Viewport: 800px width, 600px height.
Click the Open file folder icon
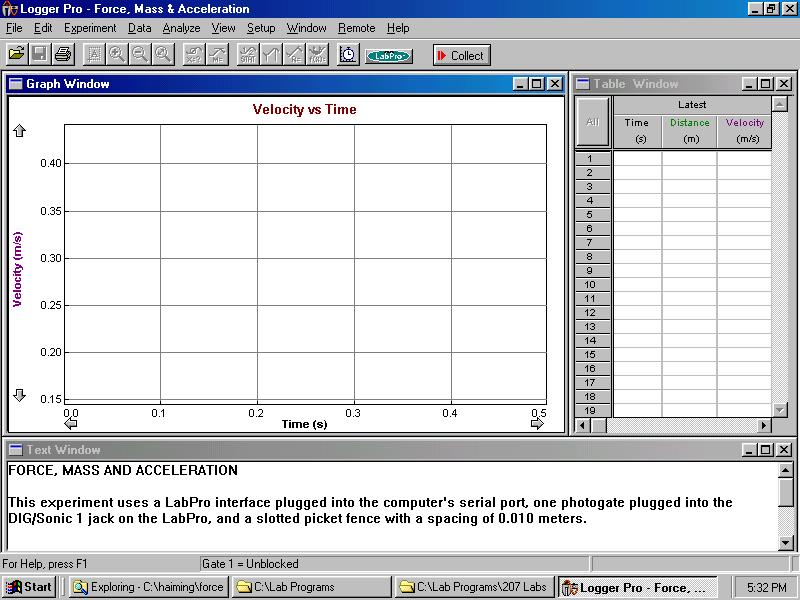(17, 54)
